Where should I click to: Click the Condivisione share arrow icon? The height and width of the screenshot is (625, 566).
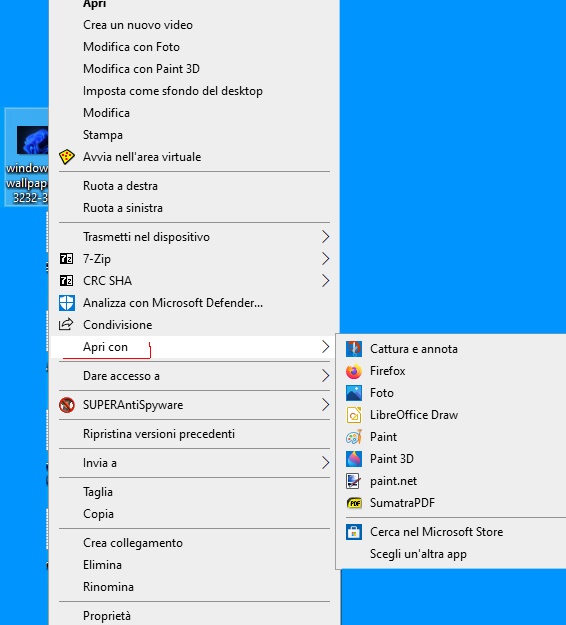pyautogui.click(x=66, y=324)
